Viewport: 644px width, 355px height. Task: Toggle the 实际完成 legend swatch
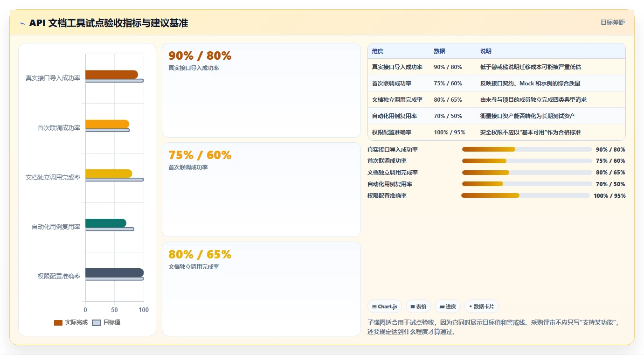click(x=58, y=322)
